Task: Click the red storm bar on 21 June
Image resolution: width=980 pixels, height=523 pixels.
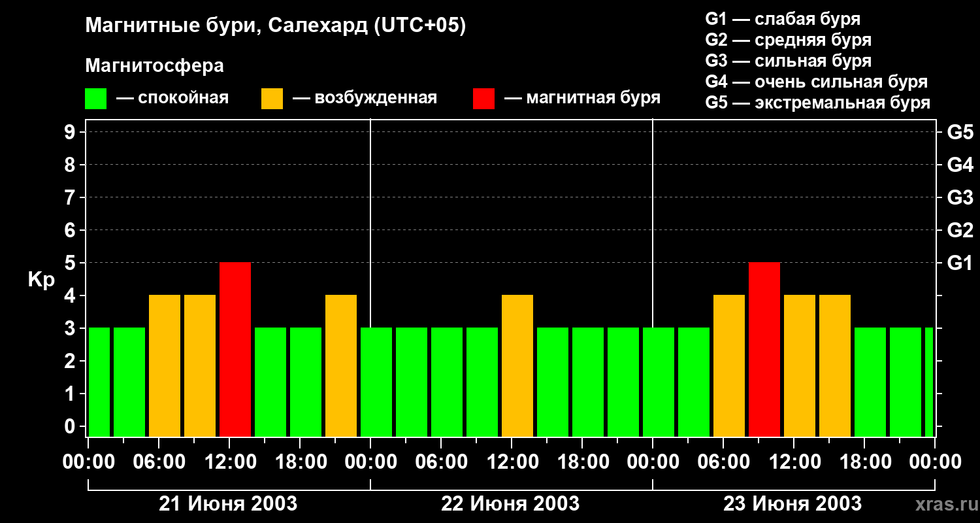Action: pos(235,349)
